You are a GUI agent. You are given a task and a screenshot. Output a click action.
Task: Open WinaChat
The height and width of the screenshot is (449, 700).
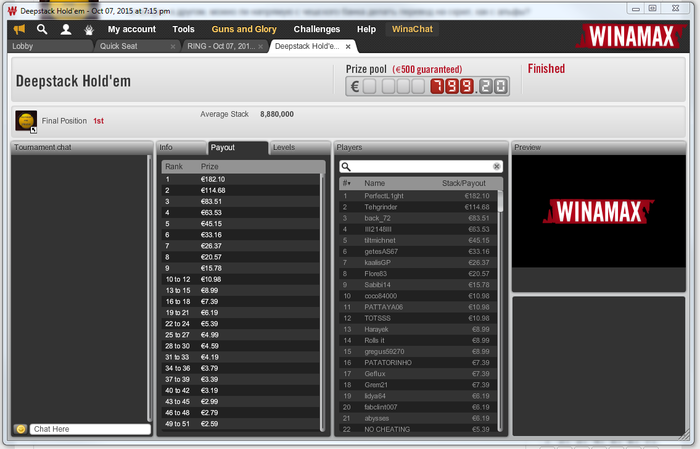click(x=412, y=29)
